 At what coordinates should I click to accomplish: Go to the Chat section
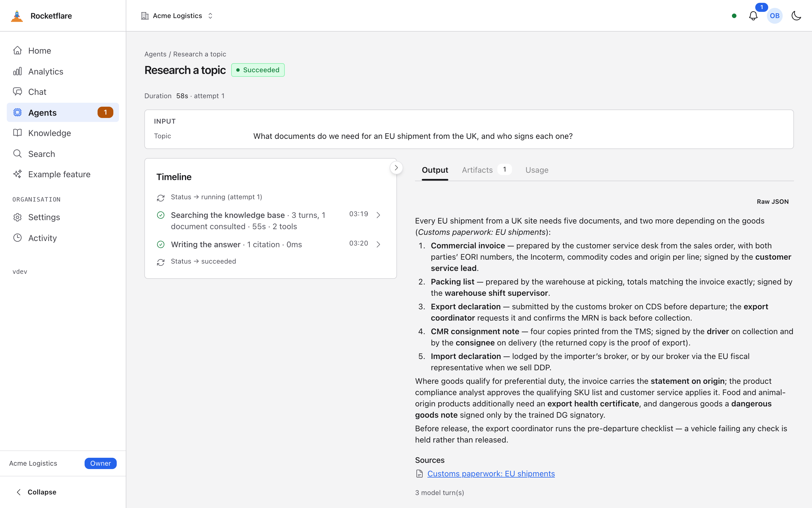[63, 92]
